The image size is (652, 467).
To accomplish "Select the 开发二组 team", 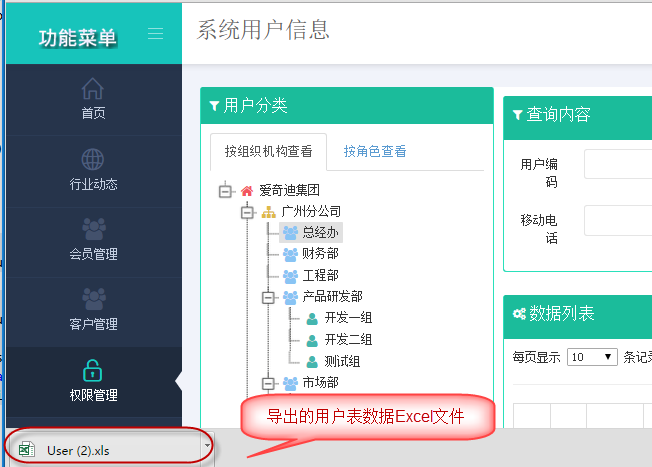I will click(x=348, y=340).
